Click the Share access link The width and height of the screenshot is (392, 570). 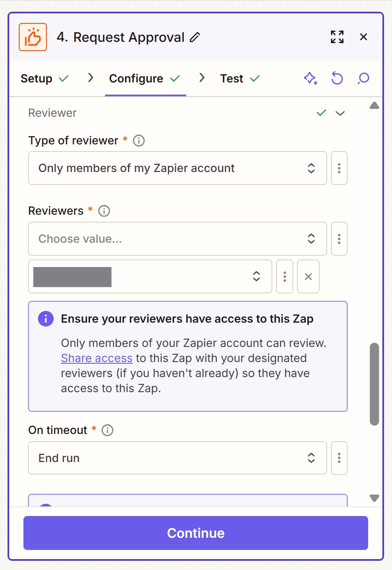(97, 358)
